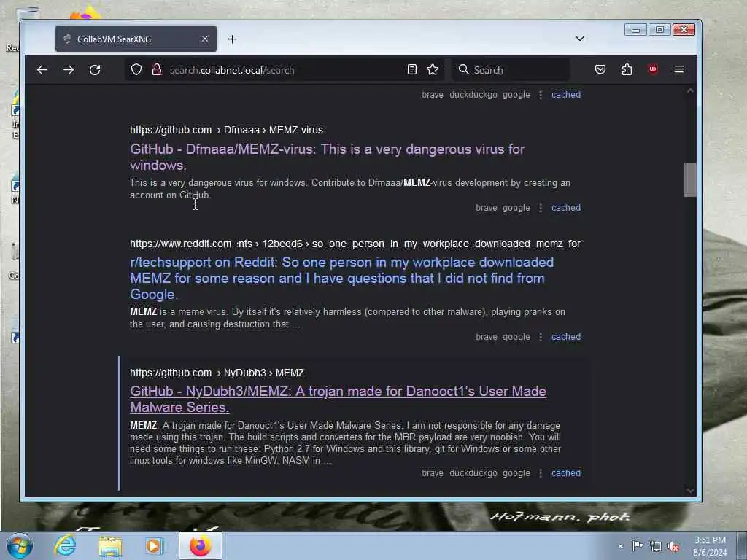Open the Firefox hamburger menu
The image size is (747, 560).
[679, 69]
